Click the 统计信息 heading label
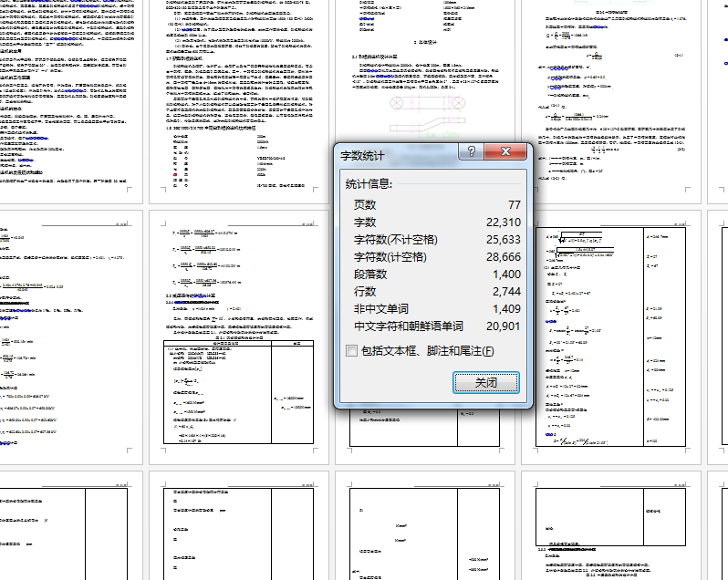 point(369,184)
